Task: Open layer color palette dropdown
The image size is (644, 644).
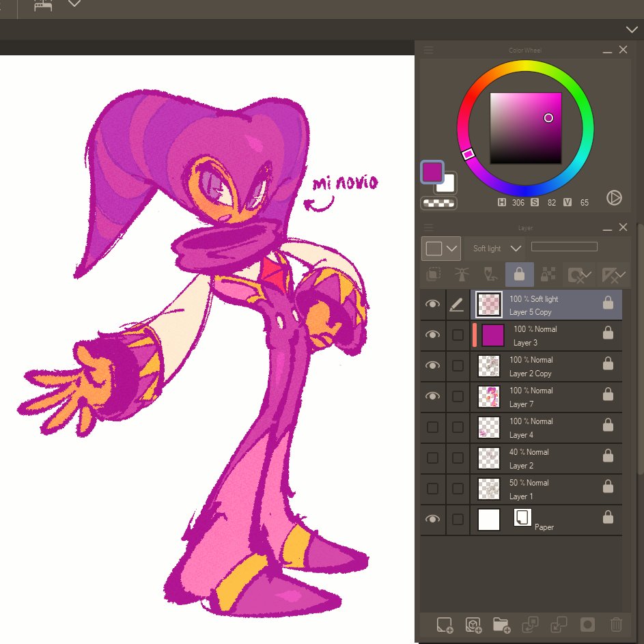Action: click(440, 248)
